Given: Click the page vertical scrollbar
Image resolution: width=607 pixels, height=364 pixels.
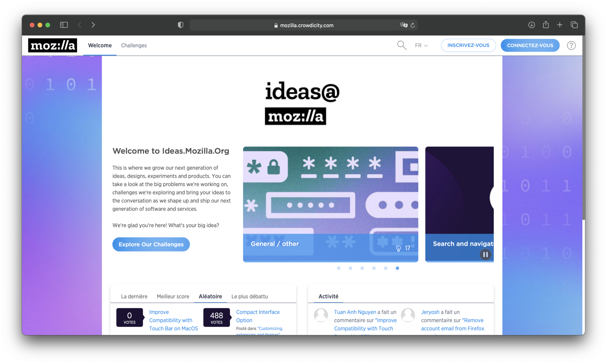Looking at the screenshot, I should pos(584,128).
